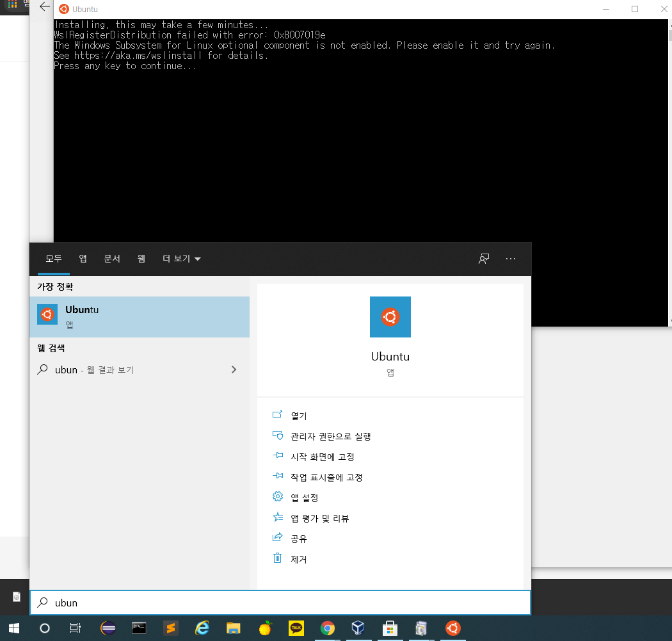Open VirtualBox from the taskbar
672x641 pixels.
[x=358, y=629]
